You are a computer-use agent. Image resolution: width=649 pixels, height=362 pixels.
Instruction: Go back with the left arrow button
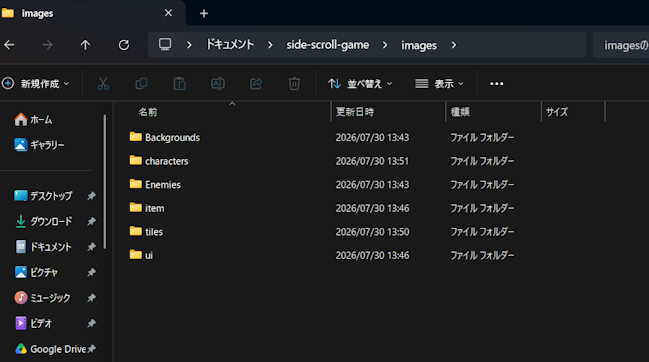[x=9, y=45]
